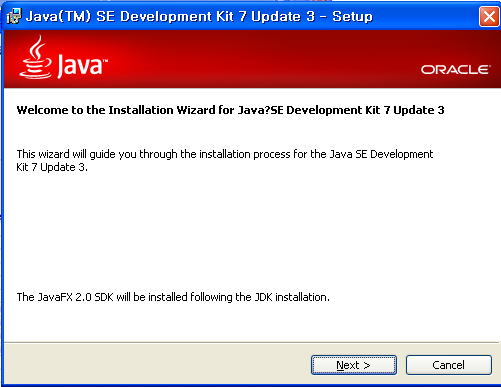Click the "Welcome to the Installation Wizard" heading

[230, 110]
